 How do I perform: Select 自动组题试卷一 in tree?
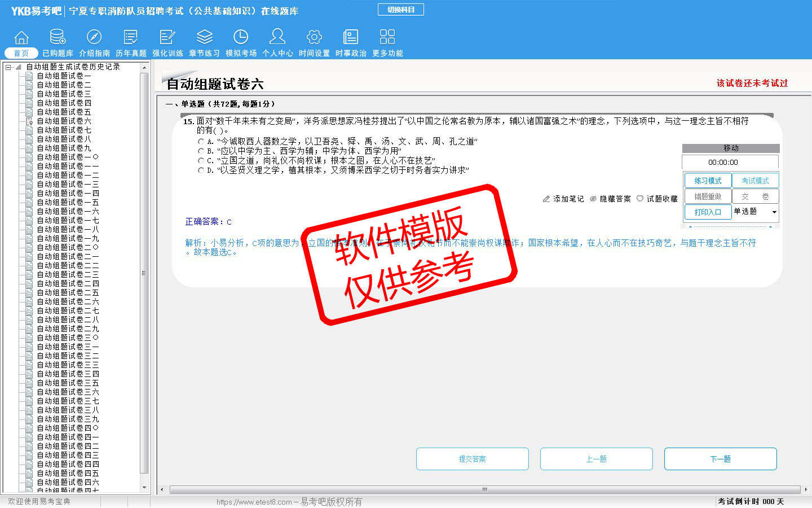click(64, 76)
